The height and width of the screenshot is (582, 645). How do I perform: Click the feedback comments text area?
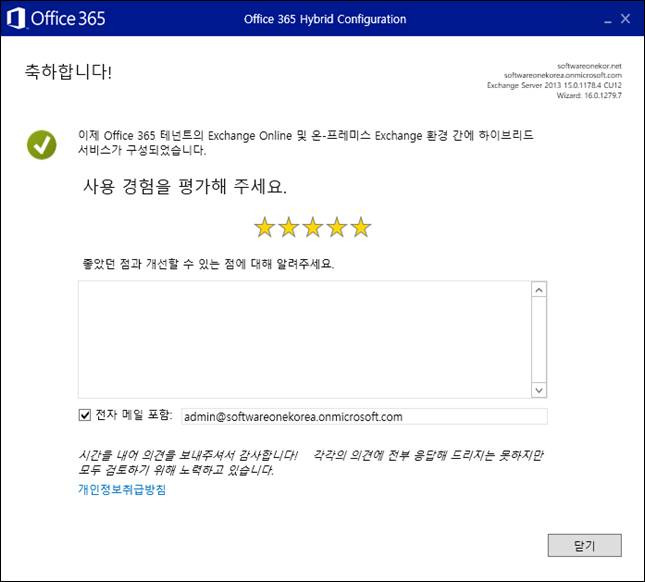tap(304, 339)
